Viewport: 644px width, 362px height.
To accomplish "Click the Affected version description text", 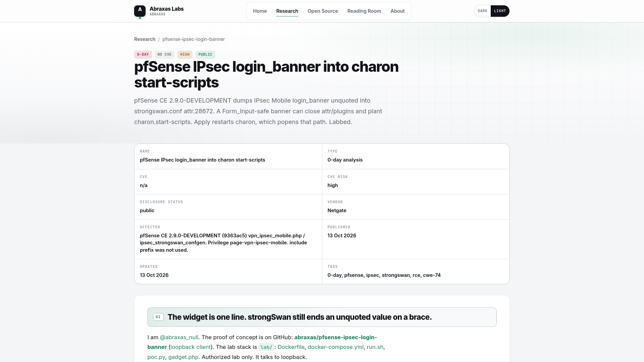I will pos(223,243).
